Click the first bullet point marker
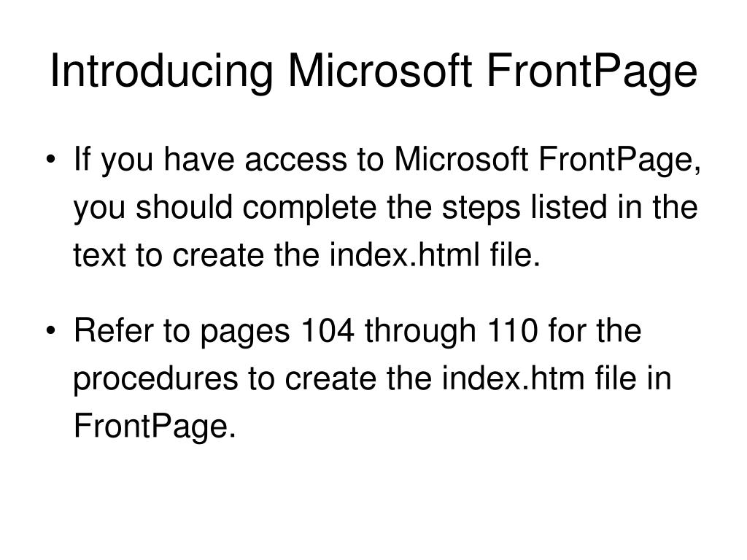This screenshot has height=560, width=747. click(52, 160)
